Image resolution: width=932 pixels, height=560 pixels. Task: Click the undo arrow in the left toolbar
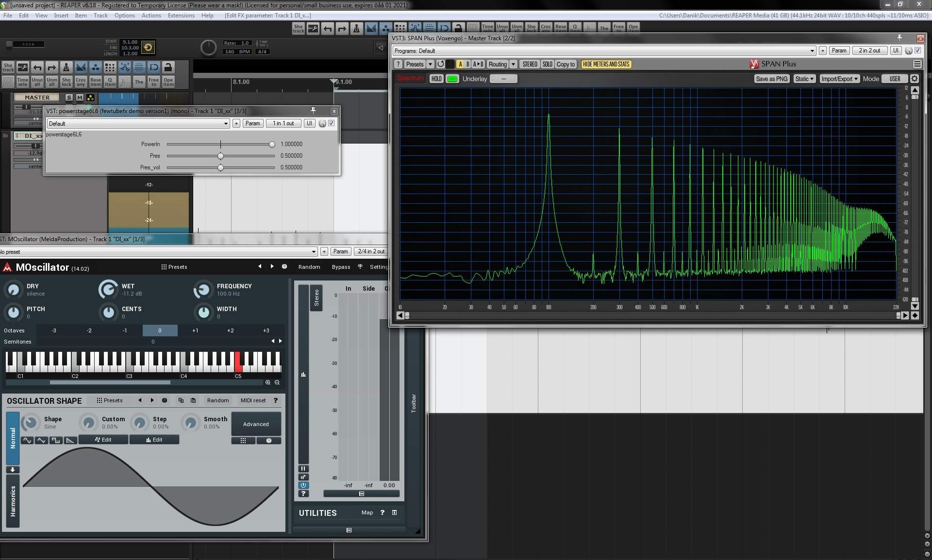coord(37,67)
